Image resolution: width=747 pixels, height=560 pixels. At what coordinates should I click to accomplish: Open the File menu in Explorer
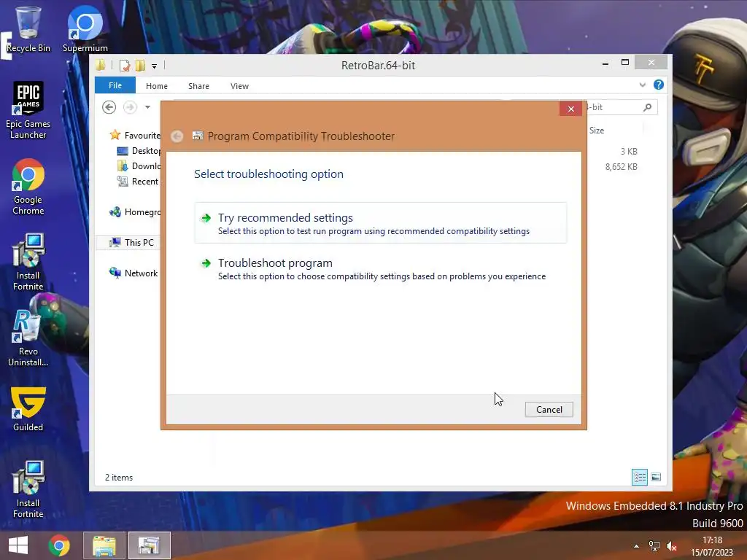(x=115, y=85)
